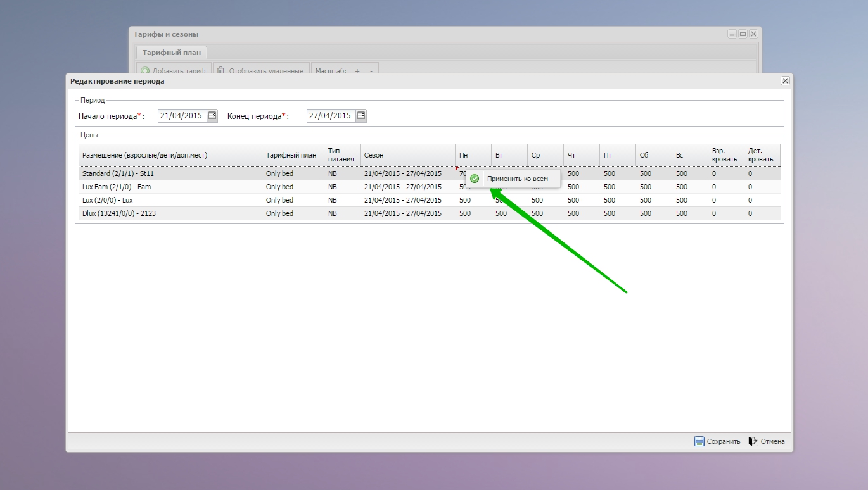Viewport: 868px width, 490px height.
Task: Focus the Начало периода date field
Action: 182,116
